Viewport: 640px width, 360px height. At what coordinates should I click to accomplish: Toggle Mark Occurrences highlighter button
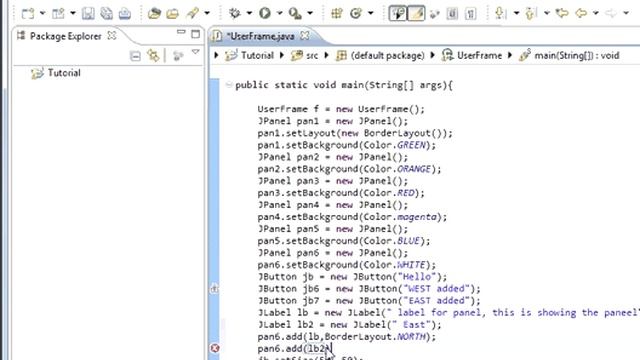tap(416, 13)
